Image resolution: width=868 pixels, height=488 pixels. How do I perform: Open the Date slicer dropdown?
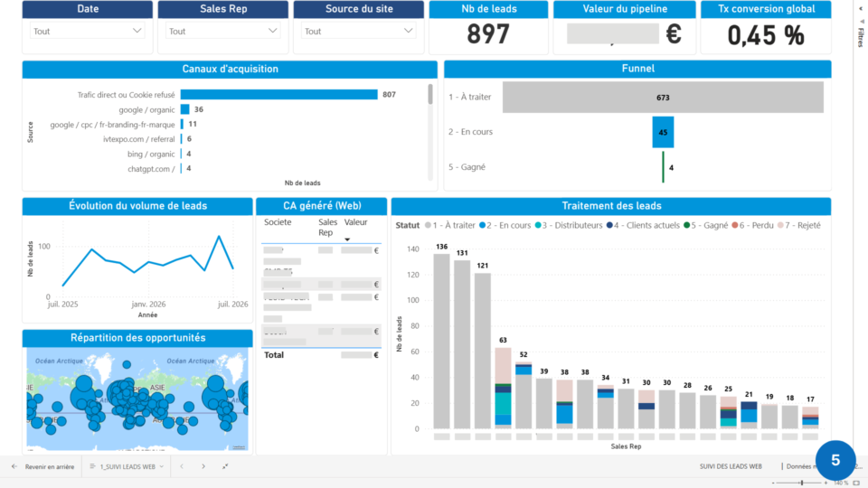[88, 31]
